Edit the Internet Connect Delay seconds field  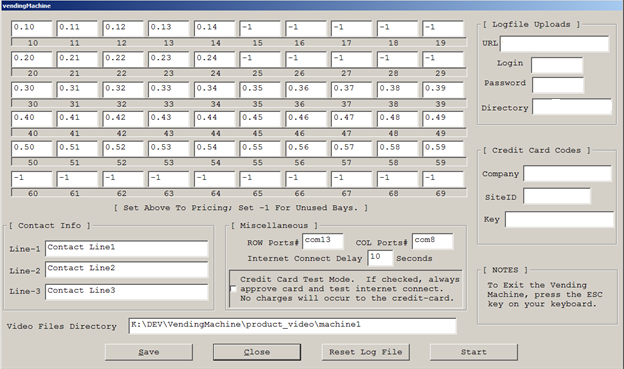380,258
